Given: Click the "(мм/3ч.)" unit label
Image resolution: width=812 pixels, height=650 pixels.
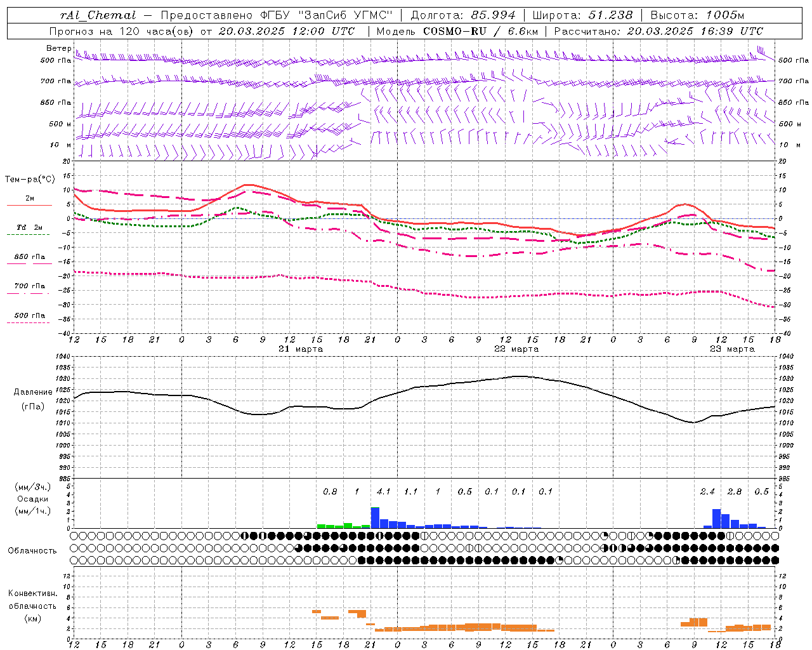Looking at the screenshot, I should coord(33,487).
